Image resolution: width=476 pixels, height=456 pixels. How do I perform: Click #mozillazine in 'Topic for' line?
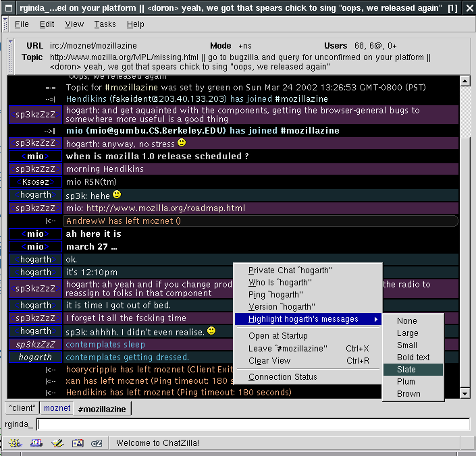(x=132, y=88)
